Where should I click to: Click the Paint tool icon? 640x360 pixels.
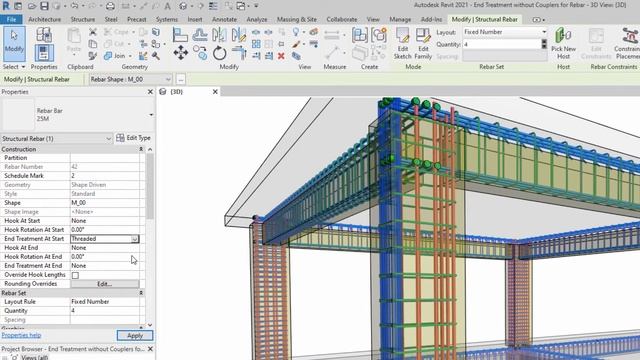[296, 44]
